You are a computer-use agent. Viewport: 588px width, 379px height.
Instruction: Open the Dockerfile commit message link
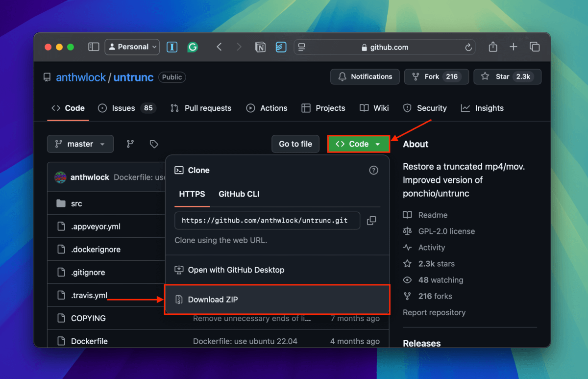pos(245,341)
